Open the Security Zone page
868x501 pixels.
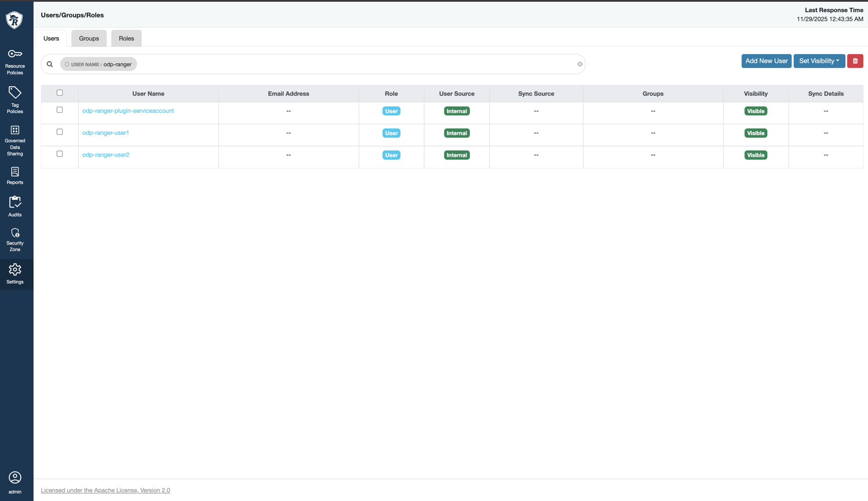pyautogui.click(x=15, y=239)
